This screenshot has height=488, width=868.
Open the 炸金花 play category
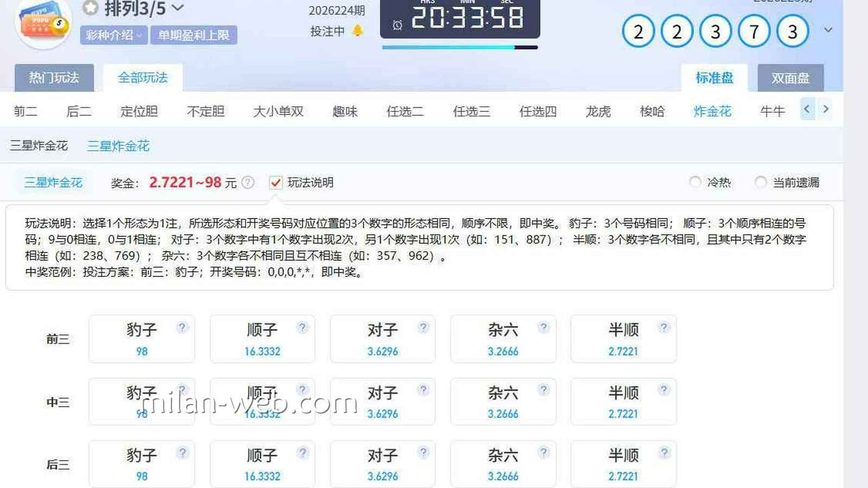tap(712, 111)
